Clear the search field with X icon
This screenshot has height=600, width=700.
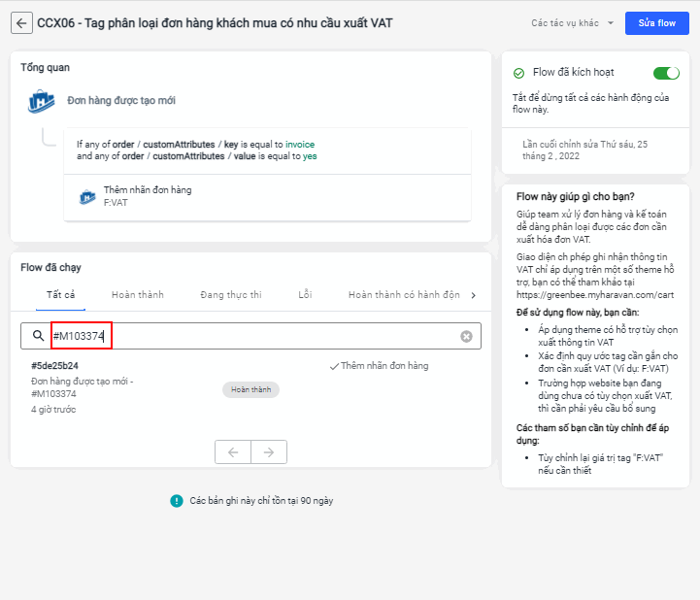pyautogui.click(x=466, y=336)
